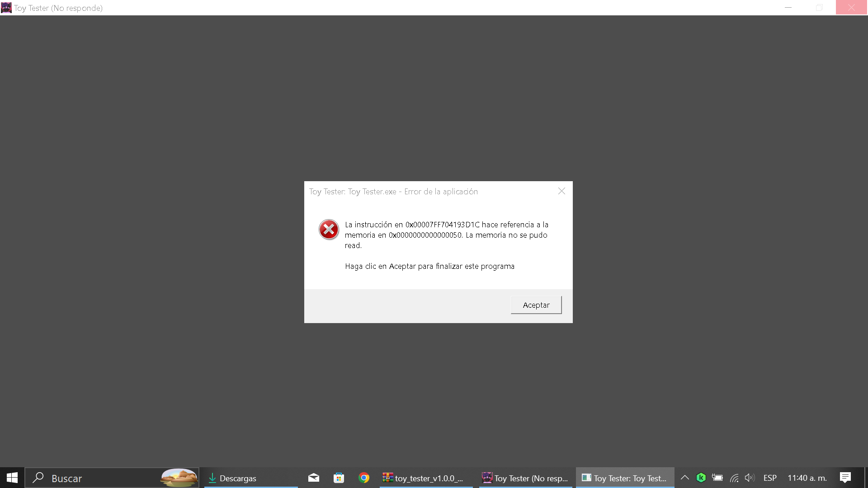Image resolution: width=868 pixels, height=488 pixels.
Task: Close the error dialog with X
Action: [x=561, y=191]
